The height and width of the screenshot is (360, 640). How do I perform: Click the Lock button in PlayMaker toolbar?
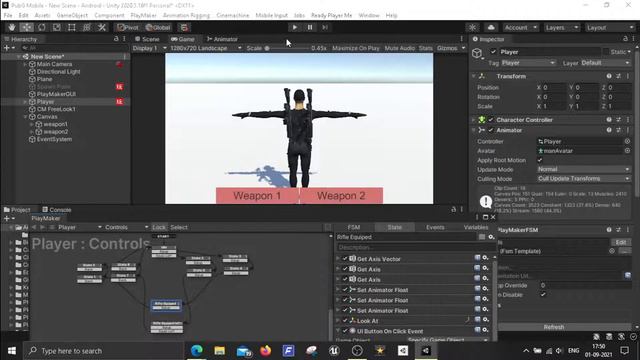click(x=158, y=227)
